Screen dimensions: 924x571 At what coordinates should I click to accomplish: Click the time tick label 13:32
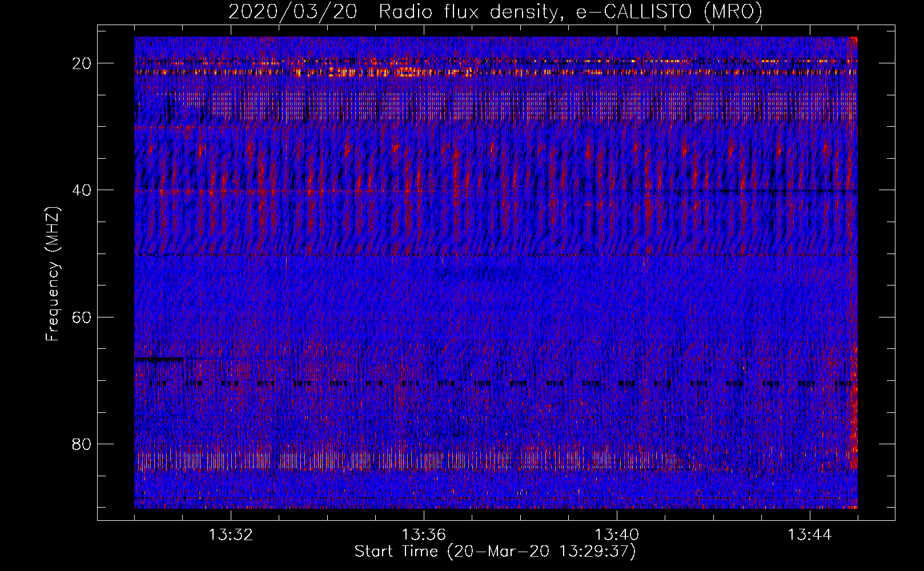(230, 535)
